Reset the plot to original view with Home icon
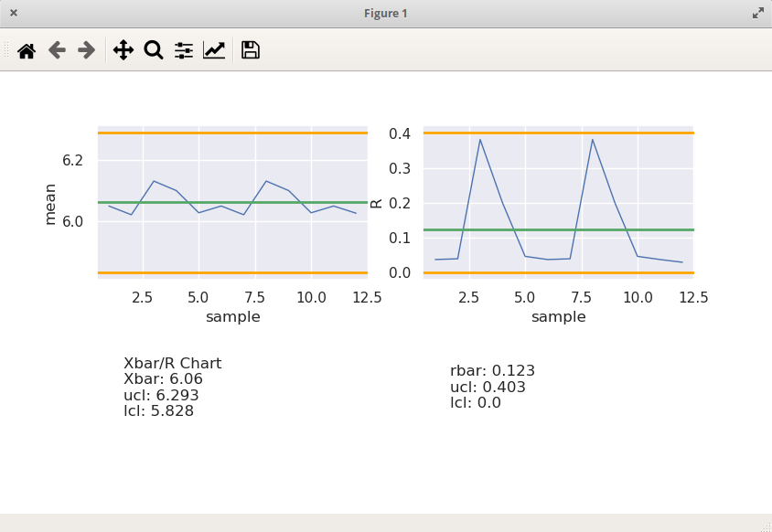The height and width of the screenshot is (532, 772). tap(27, 50)
